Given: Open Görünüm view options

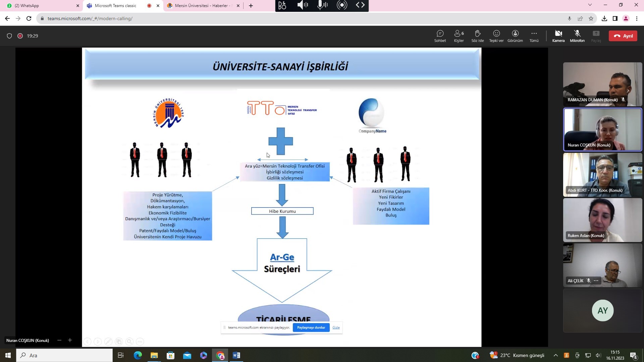Looking at the screenshot, I should [x=515, y=36].
